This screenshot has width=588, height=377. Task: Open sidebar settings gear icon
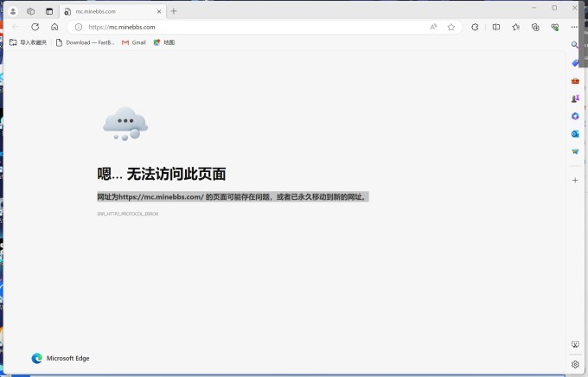575,364
